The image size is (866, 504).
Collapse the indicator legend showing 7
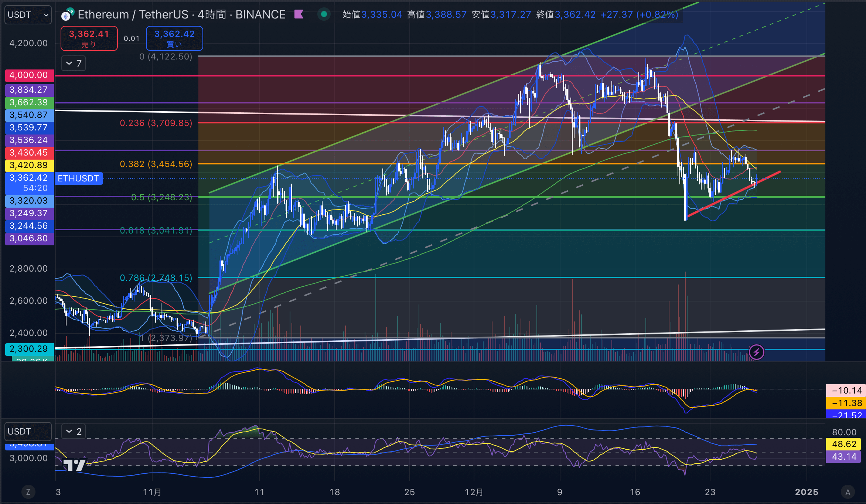(x=74, y=64)
